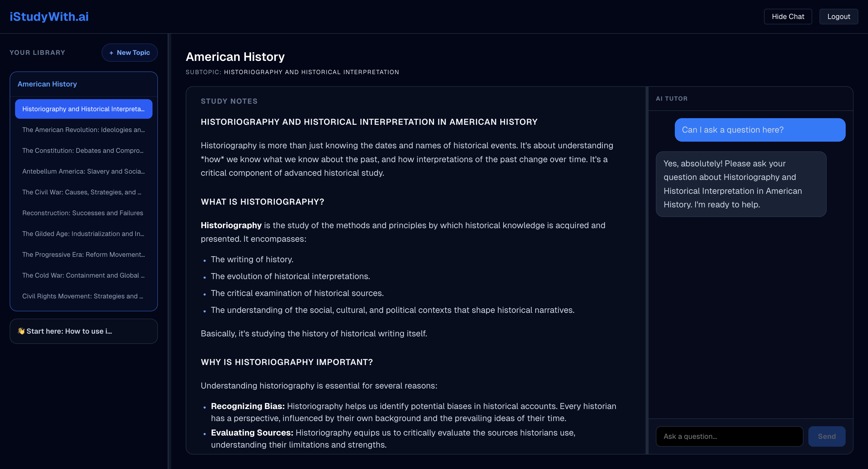This screenshot has height=469, width=868.
Task: Open Reconstruction: Successes and Failures subtopic
Action: click(83, 212)
